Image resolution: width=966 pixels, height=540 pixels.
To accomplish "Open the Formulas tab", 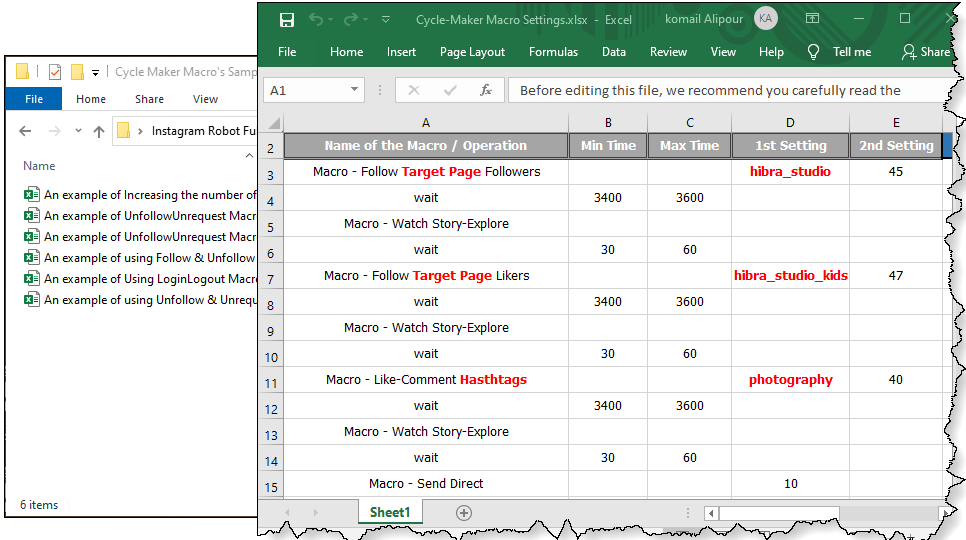I will pos(553,52).
